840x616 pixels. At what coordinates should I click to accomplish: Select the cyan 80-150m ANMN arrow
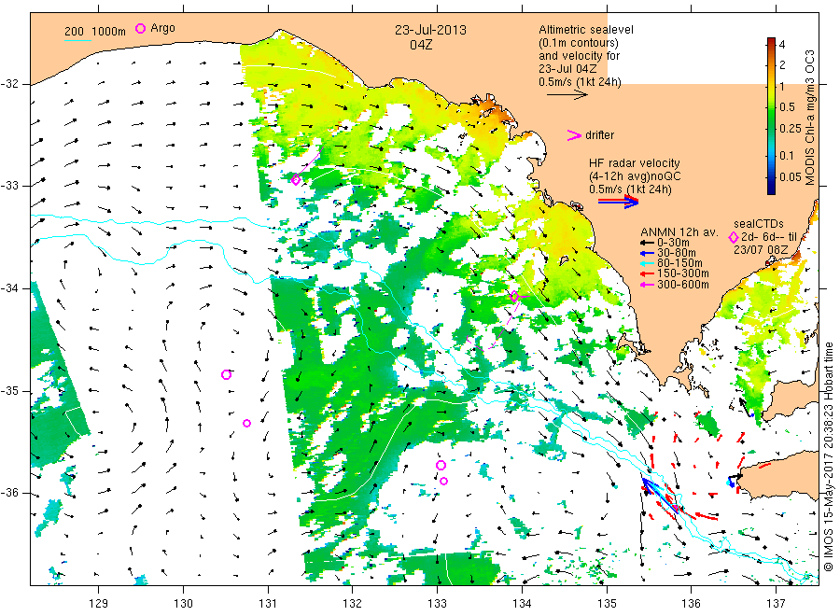coord(647,263)
